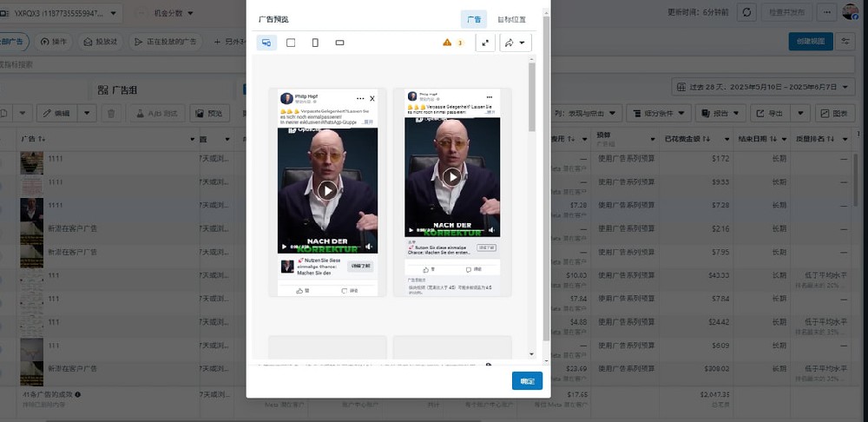The height and width of the screenshot is (422, 868).
Task: Click the 正在投放的广告 filter tab
Action: pyautogui.click(x=165, y=42)
